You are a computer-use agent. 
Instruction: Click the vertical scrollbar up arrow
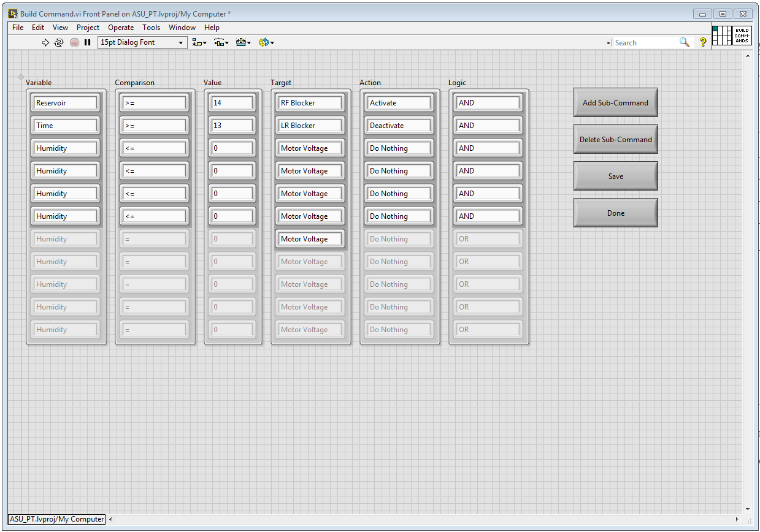tap(747, 56)
